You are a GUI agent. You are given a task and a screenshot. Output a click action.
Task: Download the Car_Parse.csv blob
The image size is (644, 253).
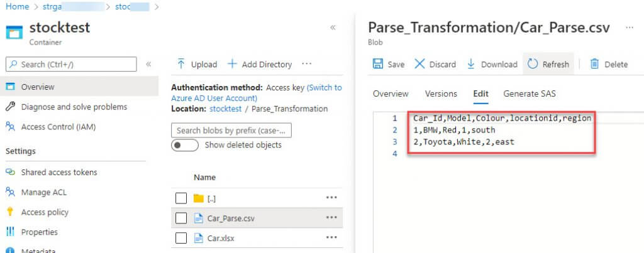click(470, 64)
